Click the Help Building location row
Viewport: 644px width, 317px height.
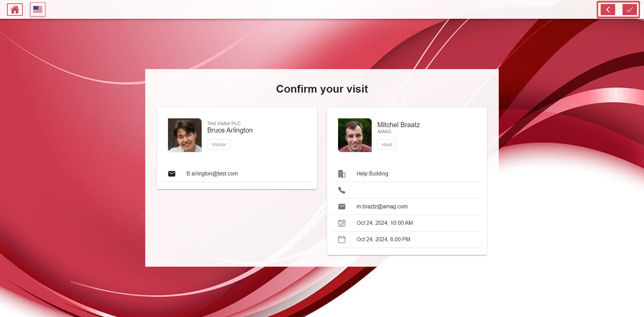coord(372,174)
